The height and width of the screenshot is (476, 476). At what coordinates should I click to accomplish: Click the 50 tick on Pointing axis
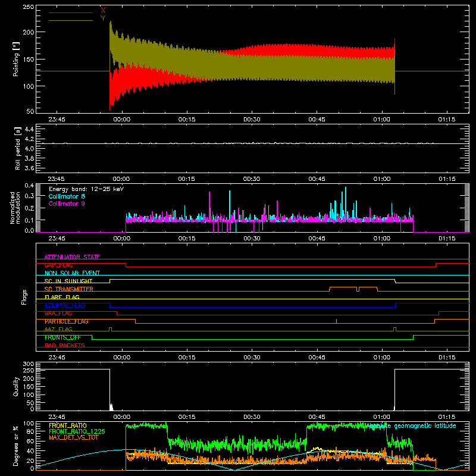point(30,111)
